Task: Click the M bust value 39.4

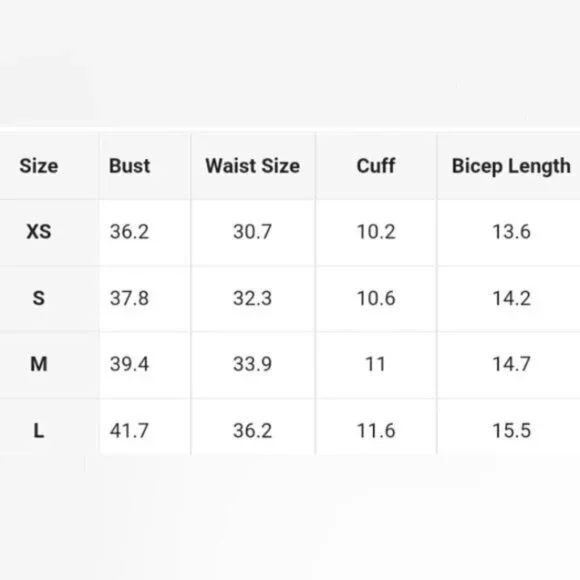Action: click(x=129, y=364)
